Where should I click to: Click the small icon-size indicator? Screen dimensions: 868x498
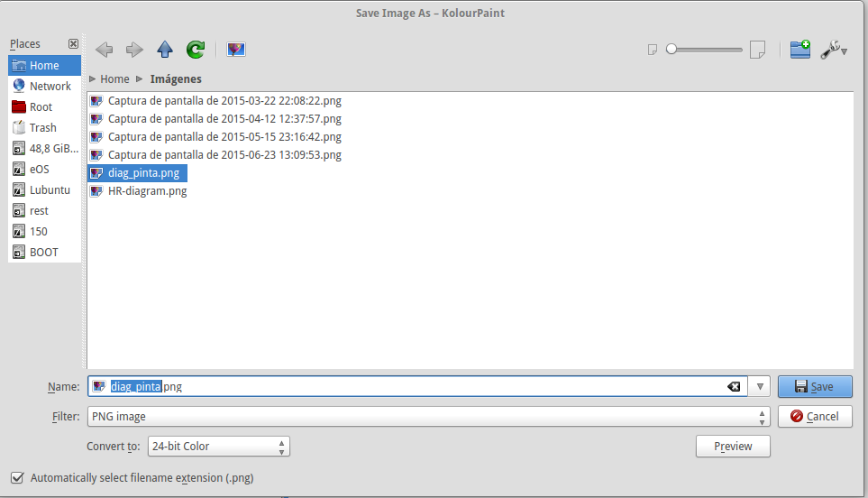[x=653, y=50]
